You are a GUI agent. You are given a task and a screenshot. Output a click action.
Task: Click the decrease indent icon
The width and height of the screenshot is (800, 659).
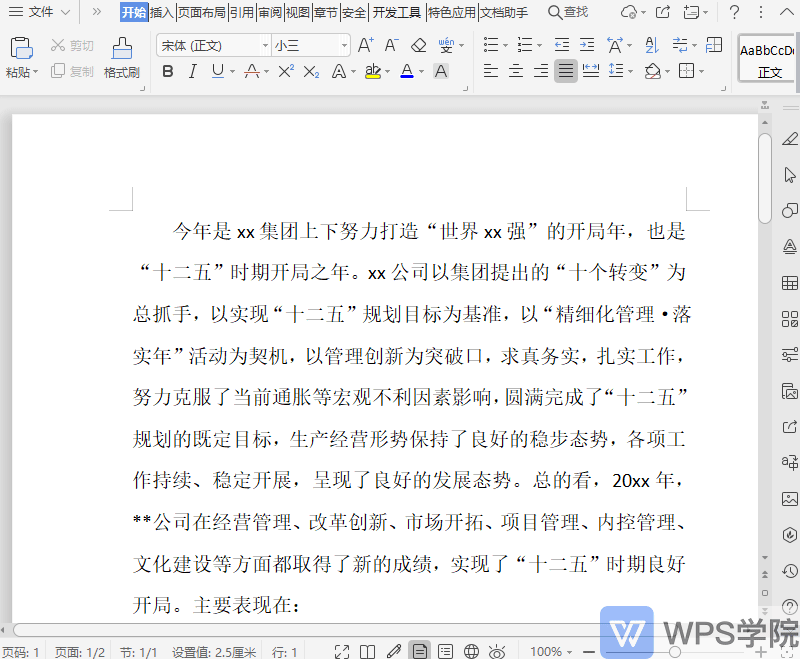562,45
